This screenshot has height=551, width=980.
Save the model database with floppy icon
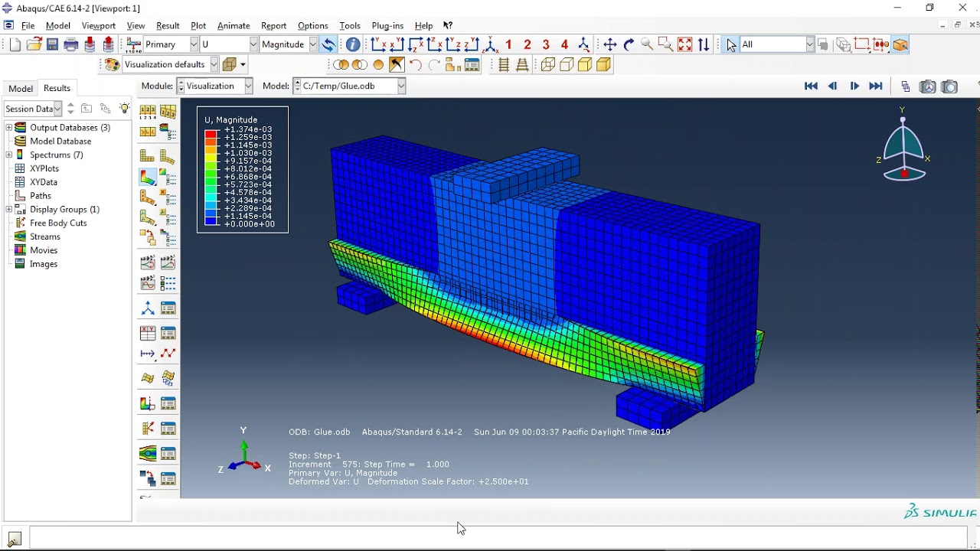click(52, 44)
